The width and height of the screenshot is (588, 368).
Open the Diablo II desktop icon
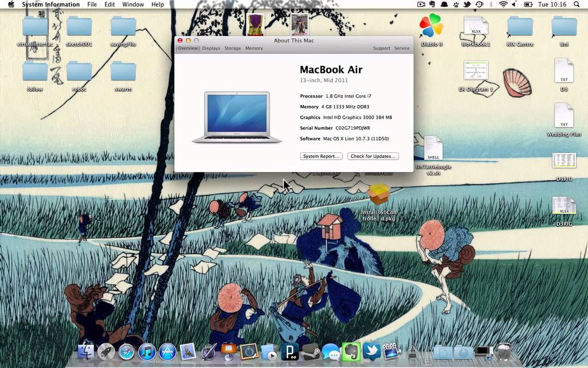point(431,26)
